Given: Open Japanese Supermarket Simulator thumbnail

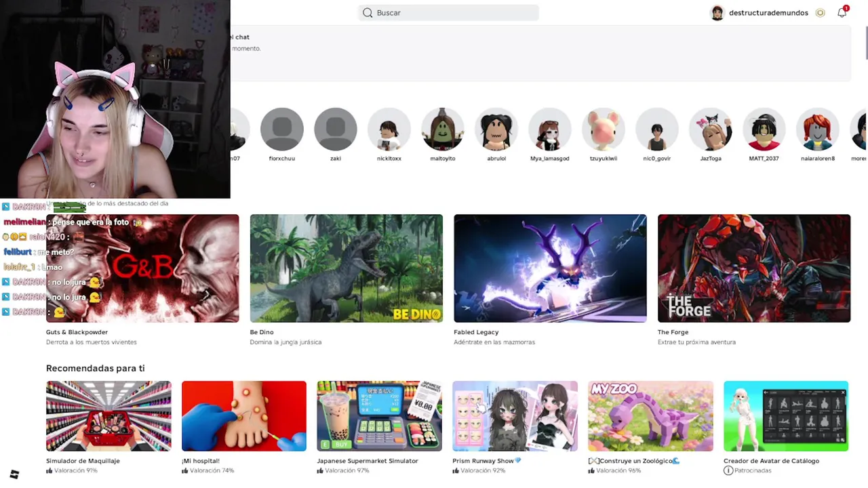Looking at the screenshot, I should [380, 416].
